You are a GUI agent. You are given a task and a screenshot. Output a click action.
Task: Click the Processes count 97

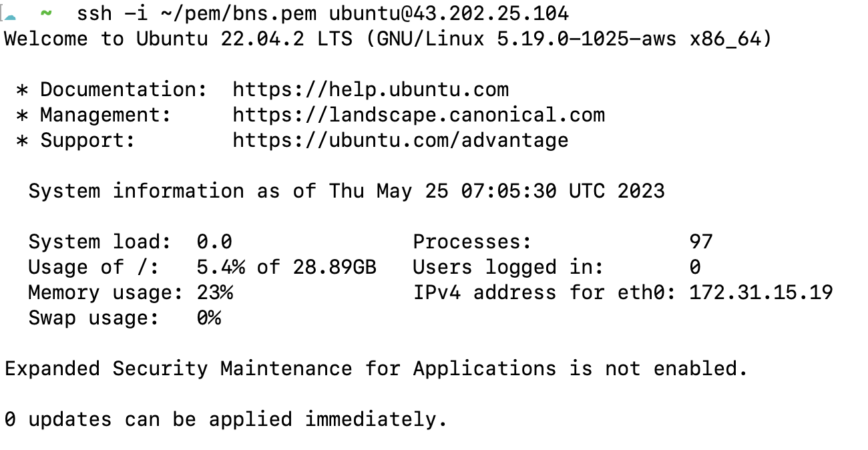point(701,242)
